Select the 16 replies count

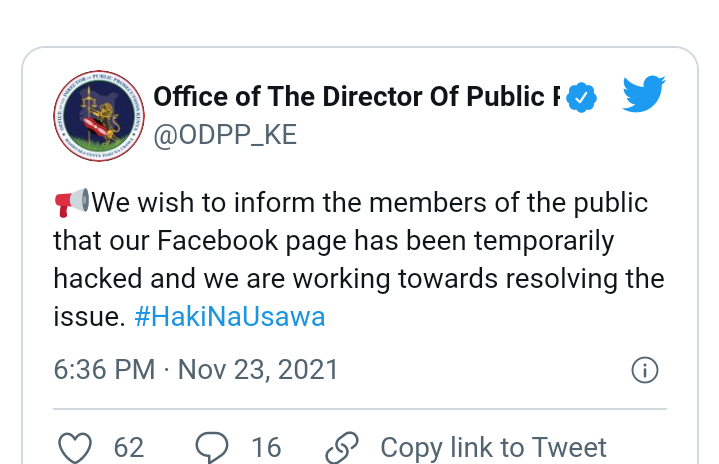point(266,447)
